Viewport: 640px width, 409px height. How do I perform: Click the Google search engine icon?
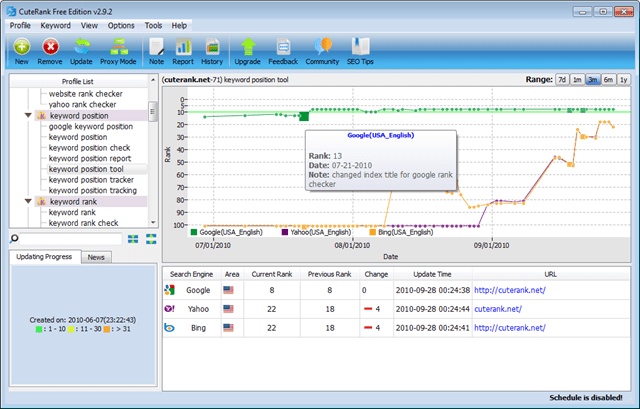click(x=169, y=290)
